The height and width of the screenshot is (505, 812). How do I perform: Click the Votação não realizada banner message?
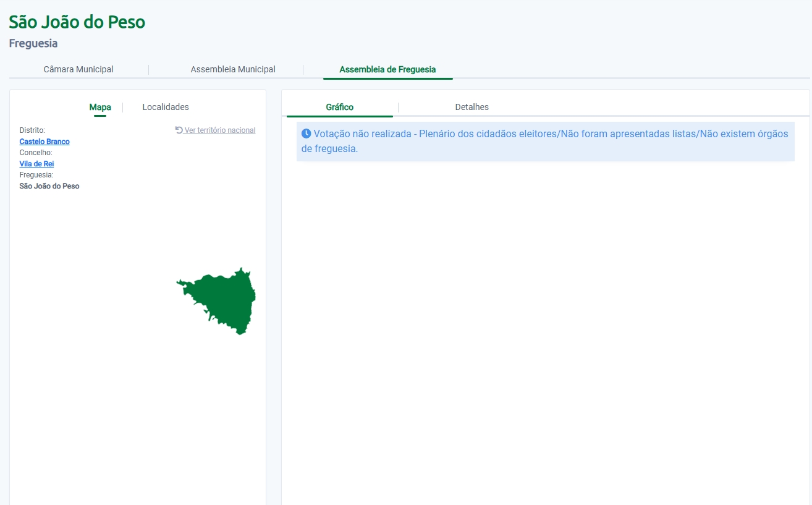[544, 142]
